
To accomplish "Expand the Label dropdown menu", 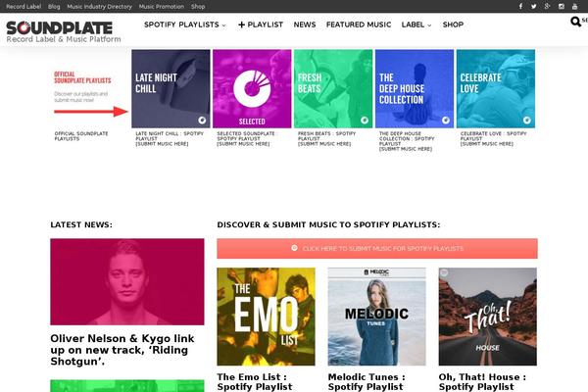I will tap(416, 24).
